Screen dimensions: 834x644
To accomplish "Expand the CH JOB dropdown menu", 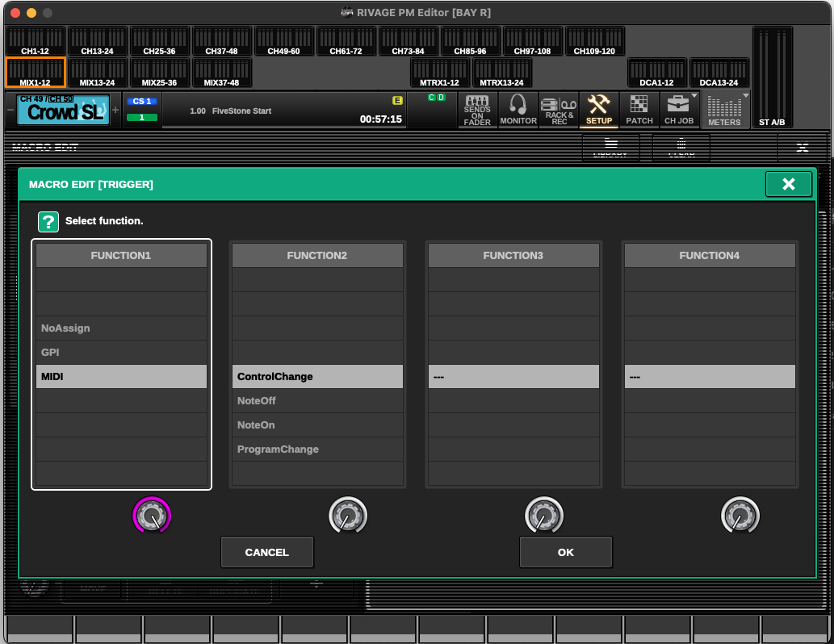I will click(x=679, y=110).
